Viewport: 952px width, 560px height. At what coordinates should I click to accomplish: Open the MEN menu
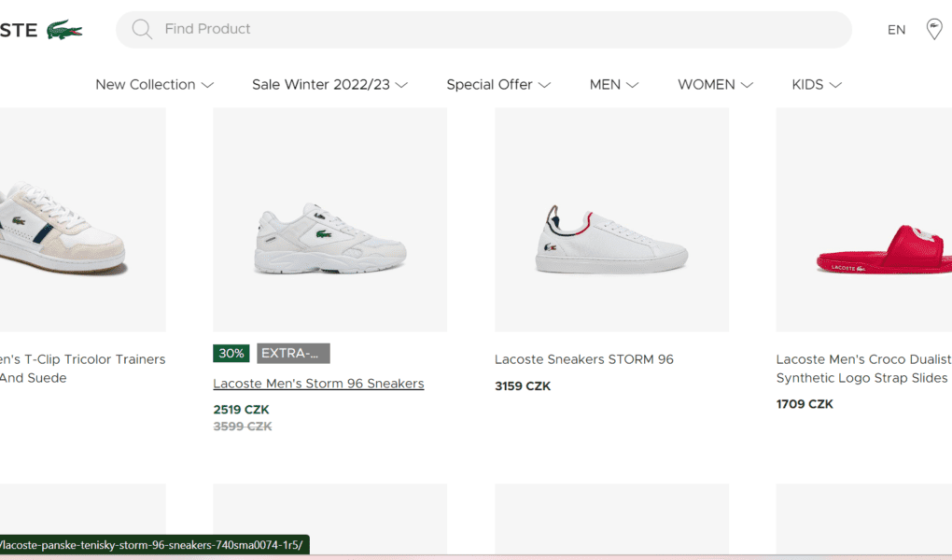pos(613,85)
